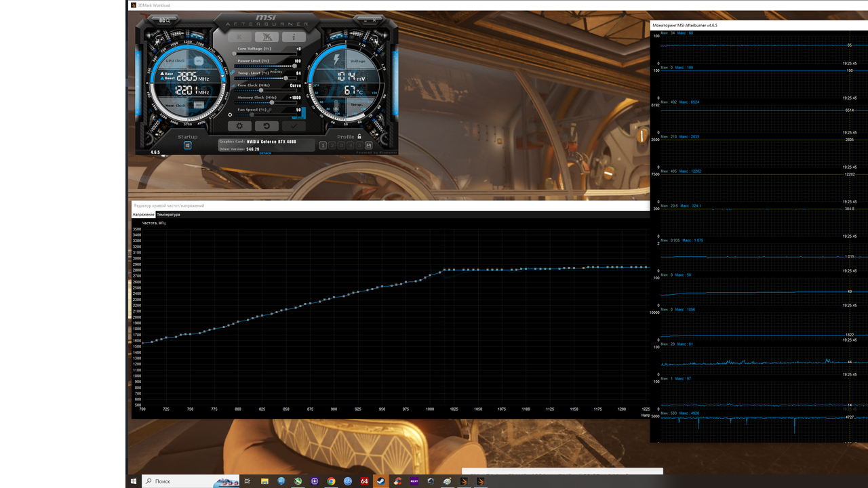The height and width of the screenshot is (488, 868).
Task: Switch to the Напряжение tab in curve editor
Action: 143,214
